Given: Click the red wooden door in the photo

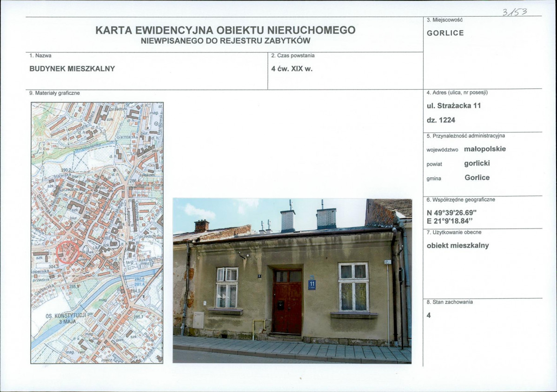Looking at the screenshot, I should [x=287, y=301].
